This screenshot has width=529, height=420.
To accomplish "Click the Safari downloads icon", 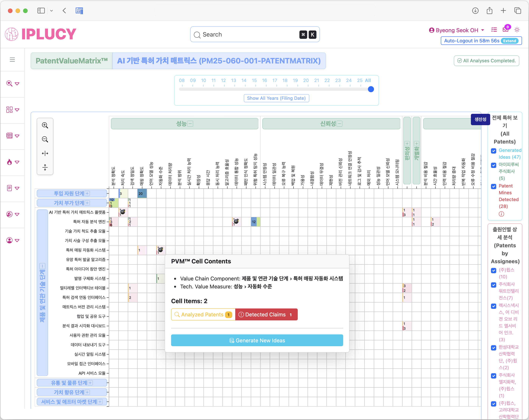I will [475, 11].
